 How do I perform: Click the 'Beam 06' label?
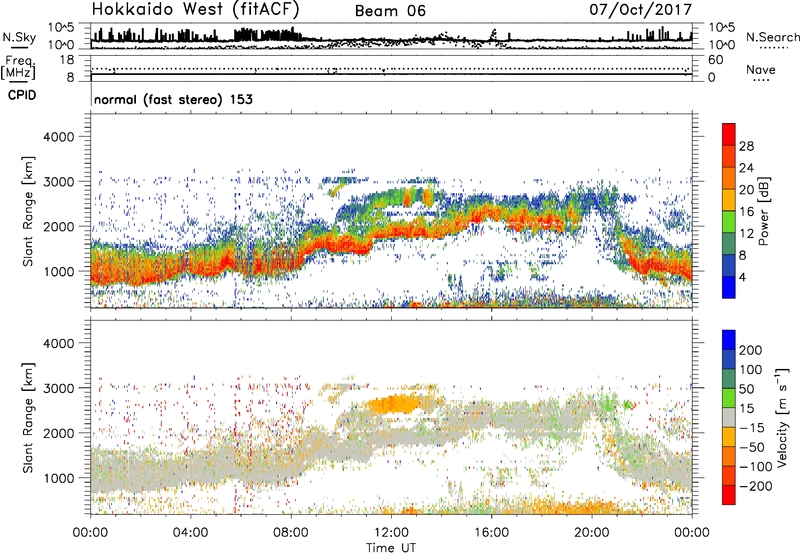click(390, 11)
